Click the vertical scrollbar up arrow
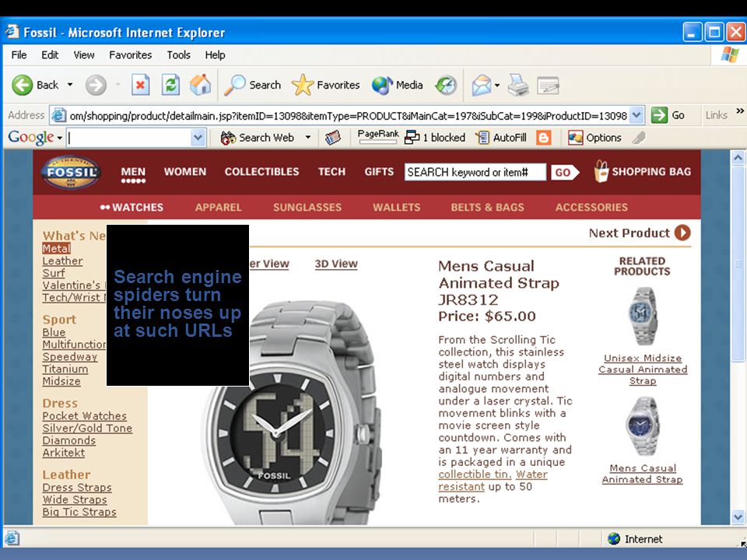 [x=738, y=158]
